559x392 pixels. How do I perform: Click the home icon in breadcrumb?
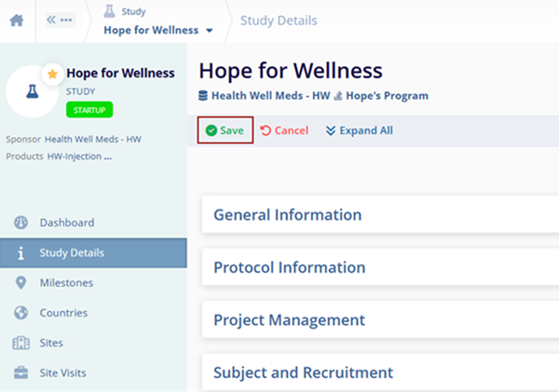[x=17, y=20]
